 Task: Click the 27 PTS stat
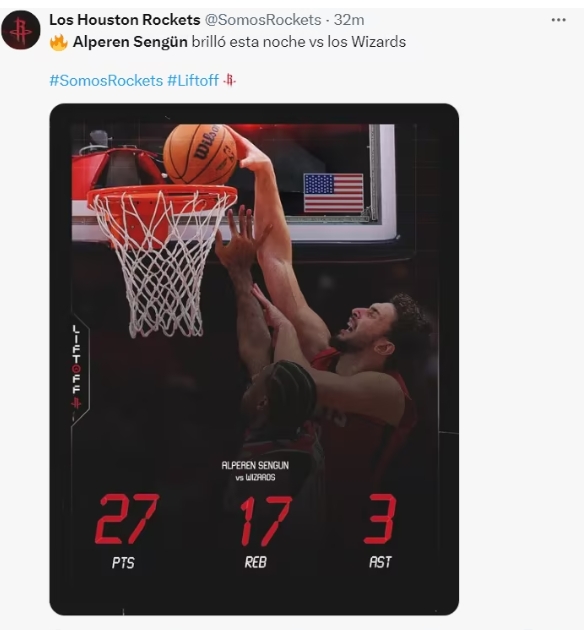pos(126,531)
